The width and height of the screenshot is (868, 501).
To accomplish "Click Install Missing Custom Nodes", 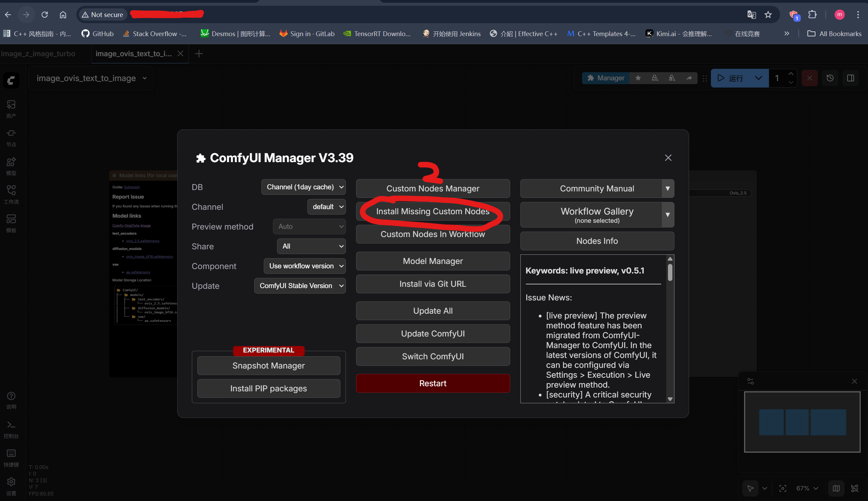I will tap(432, 211).
